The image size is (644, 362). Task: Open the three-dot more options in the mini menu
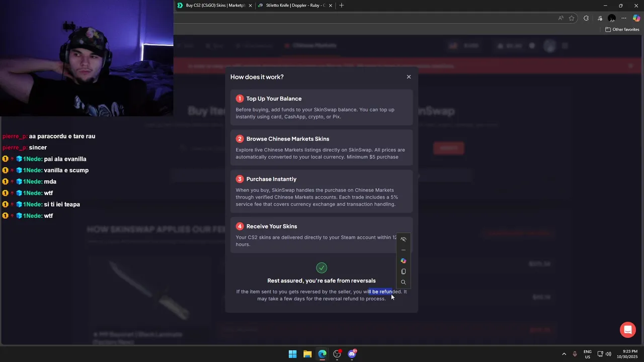(x=403, y=250)
